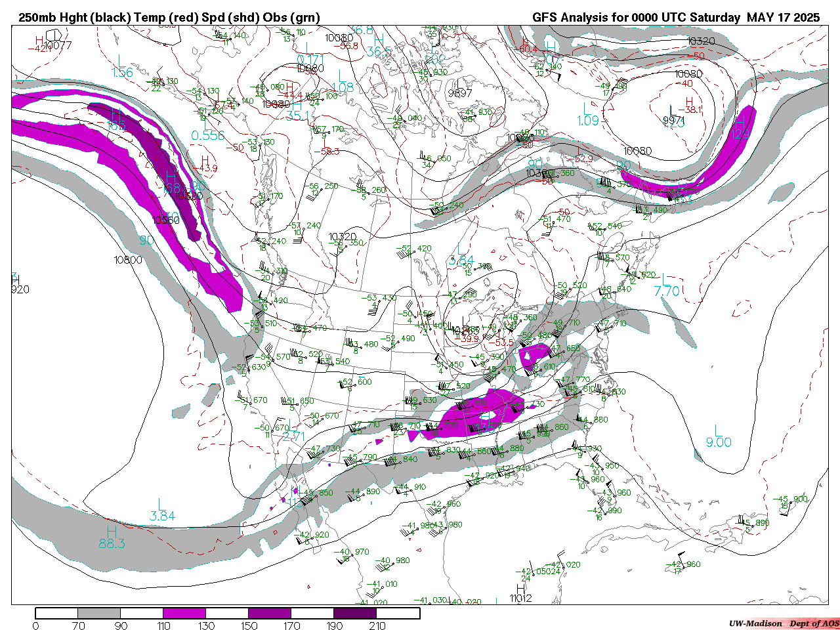Screen dimensions: 840x630
Task: Click the UW-Madison Dept of AOS credit
Action: click(x=784, y=623)
